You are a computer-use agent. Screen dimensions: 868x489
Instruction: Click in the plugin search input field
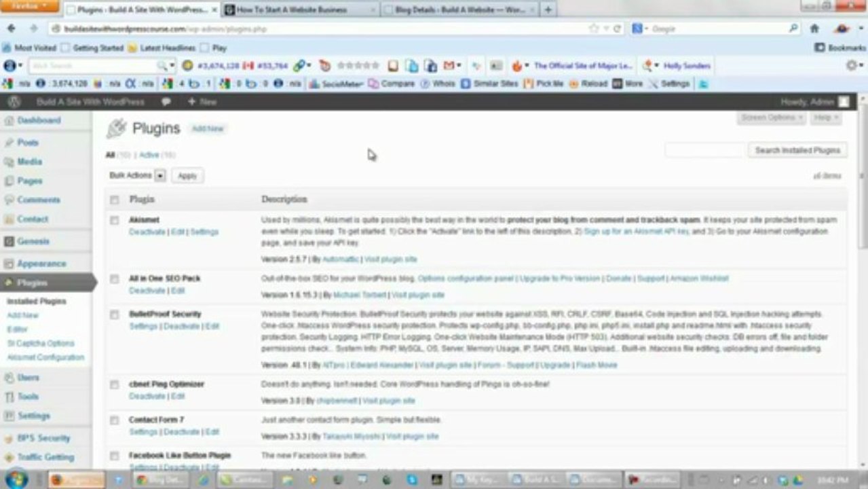click(704, 150)
